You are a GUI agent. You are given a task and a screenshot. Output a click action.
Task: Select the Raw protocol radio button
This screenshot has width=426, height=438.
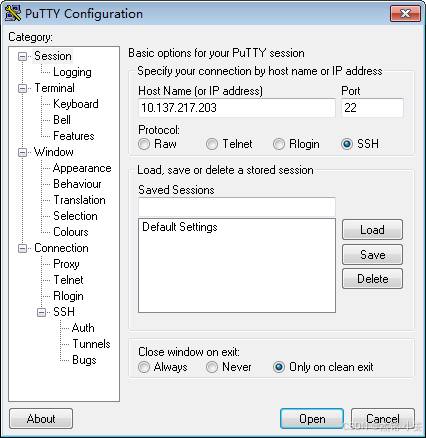[144, 144]
